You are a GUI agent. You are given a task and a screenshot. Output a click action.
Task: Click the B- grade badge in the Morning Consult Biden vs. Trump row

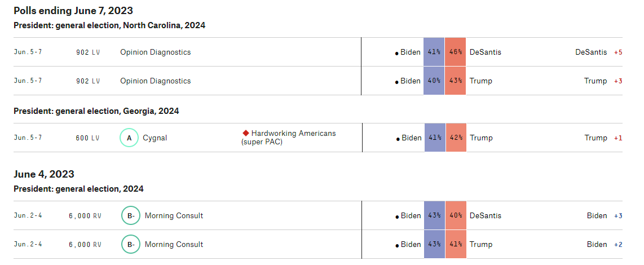(131, 244)
